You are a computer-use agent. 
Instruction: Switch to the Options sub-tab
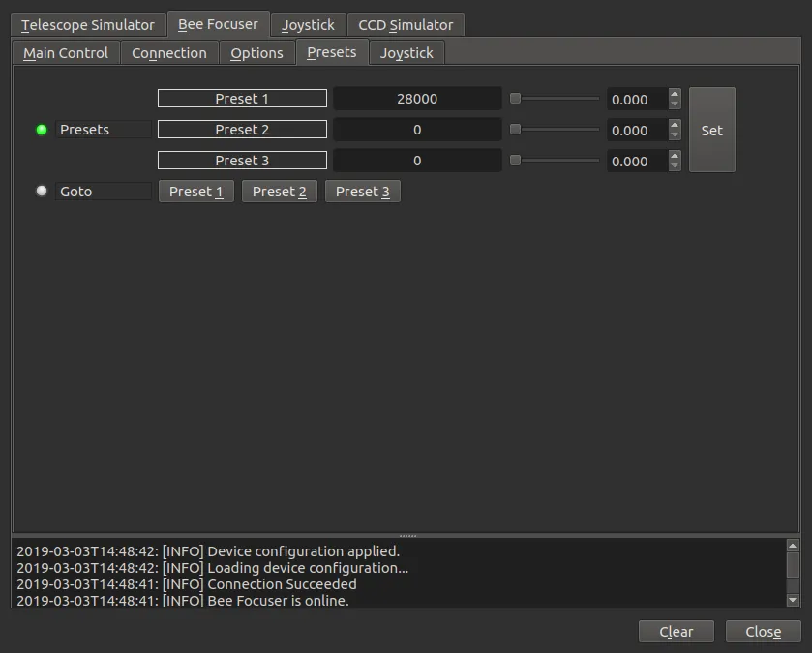coord(256,53)
